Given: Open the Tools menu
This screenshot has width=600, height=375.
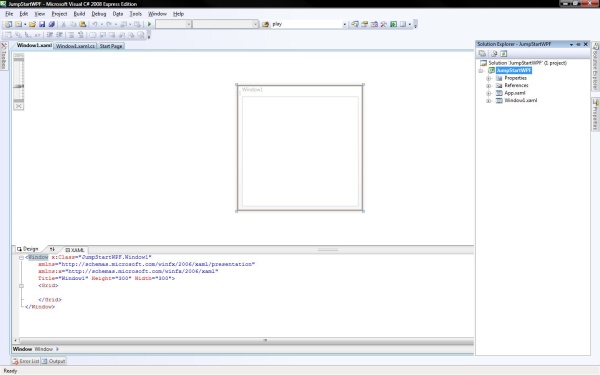Looking at the screenshot, I should (135, 14).
